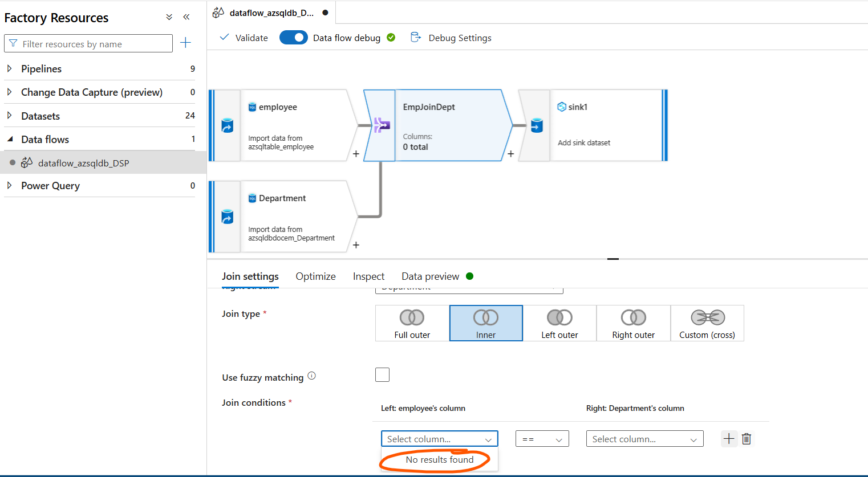Open the == operator dropdown
This screenshot has width=868, height=477.
click(542, 439)
